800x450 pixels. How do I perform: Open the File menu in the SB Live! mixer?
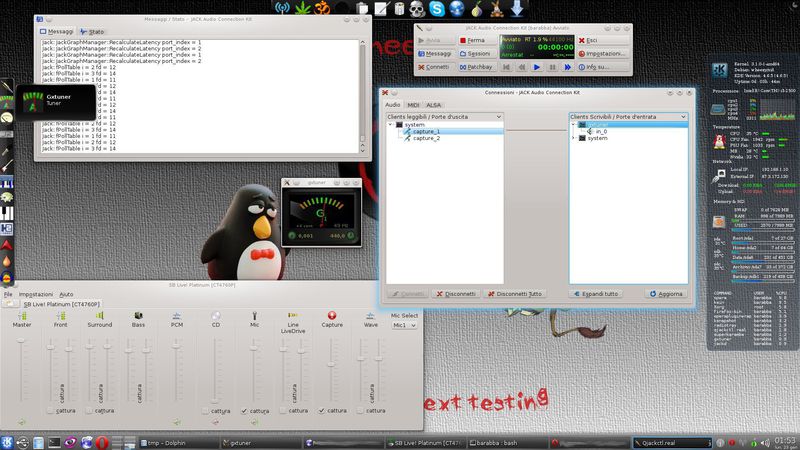[x=8, y=294]
